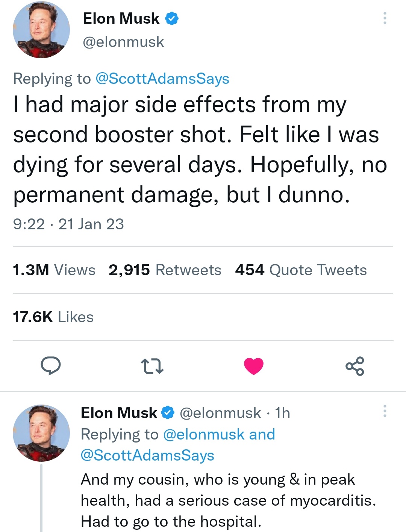
Task: Click blue verified badge beside top Elon Musk
Action: coord(172,18)
